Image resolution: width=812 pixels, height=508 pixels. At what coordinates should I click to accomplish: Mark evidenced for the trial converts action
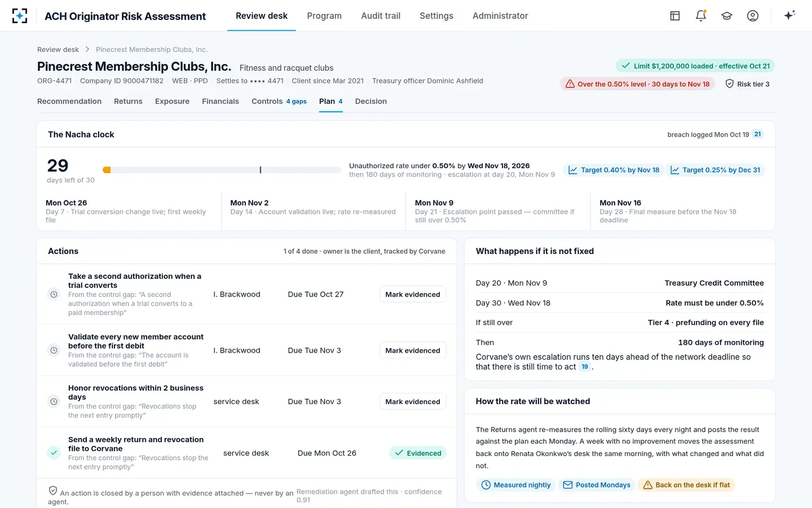tap(413, 294)
